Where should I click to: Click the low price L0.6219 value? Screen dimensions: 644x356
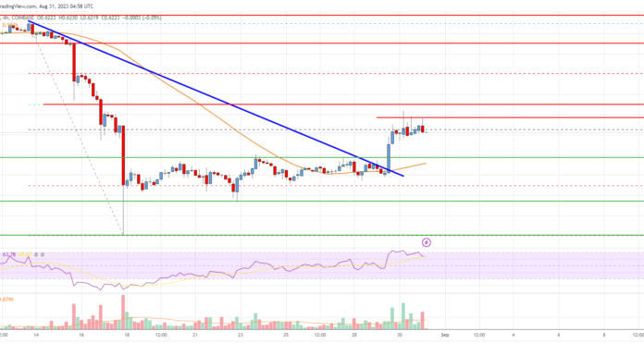coord(90,18)
